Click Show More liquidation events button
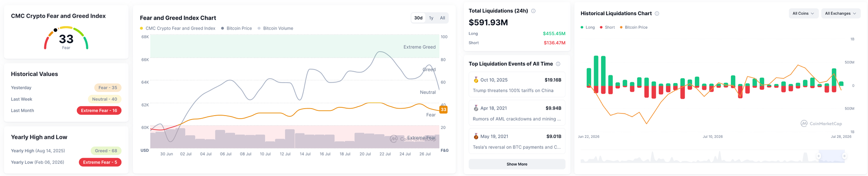The width and height of the screenshot is (868, 176). (x=517, y=164)
